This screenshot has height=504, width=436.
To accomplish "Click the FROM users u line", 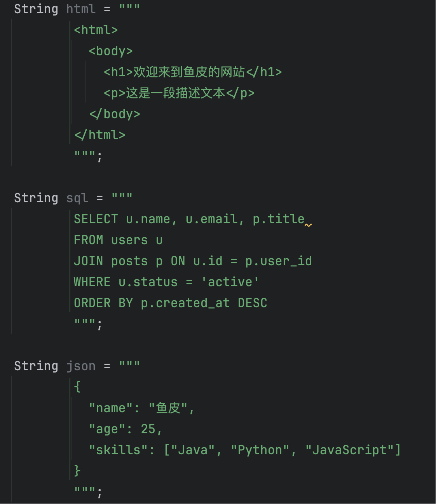I will (118, 240).
